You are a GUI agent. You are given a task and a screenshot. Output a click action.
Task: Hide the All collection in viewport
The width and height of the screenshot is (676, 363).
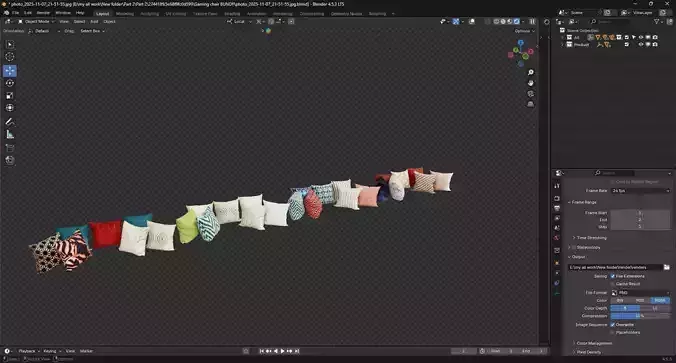(x=641, y=38)
